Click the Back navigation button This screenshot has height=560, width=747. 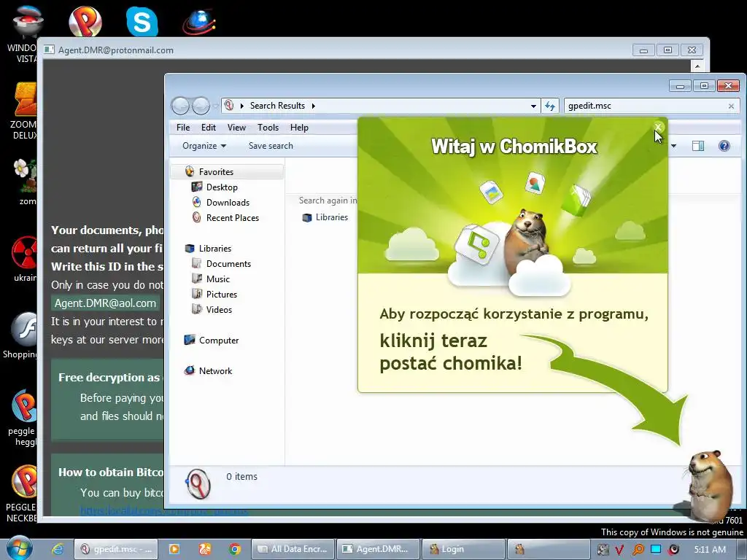[x=181, y=106]
